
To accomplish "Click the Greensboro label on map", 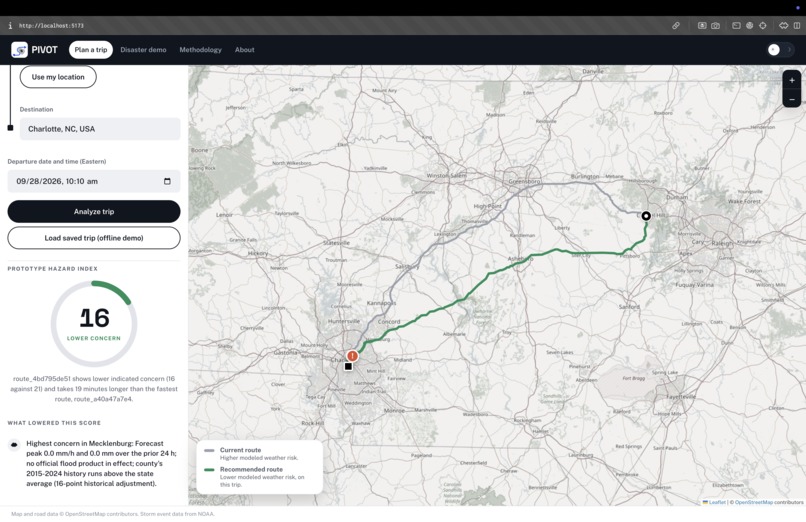I will [524, 181].
